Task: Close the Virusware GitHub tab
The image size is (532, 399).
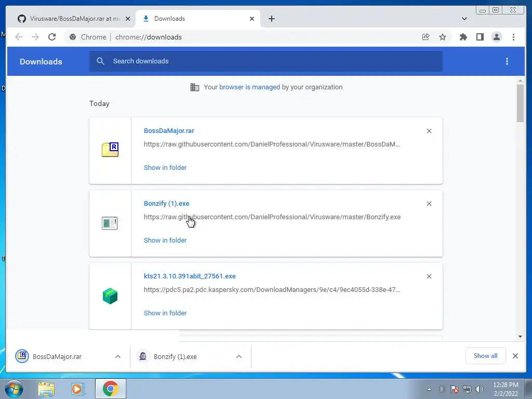Action: [128, 19]
